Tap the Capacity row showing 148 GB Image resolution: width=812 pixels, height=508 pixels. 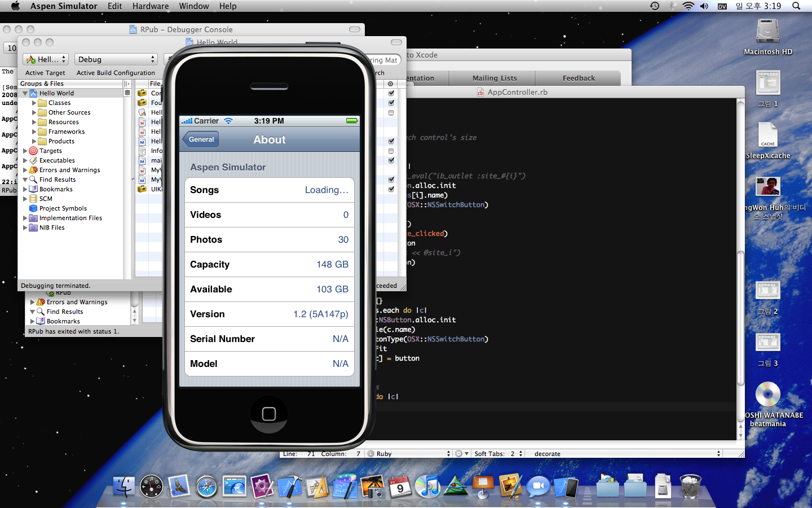(270, 264)
